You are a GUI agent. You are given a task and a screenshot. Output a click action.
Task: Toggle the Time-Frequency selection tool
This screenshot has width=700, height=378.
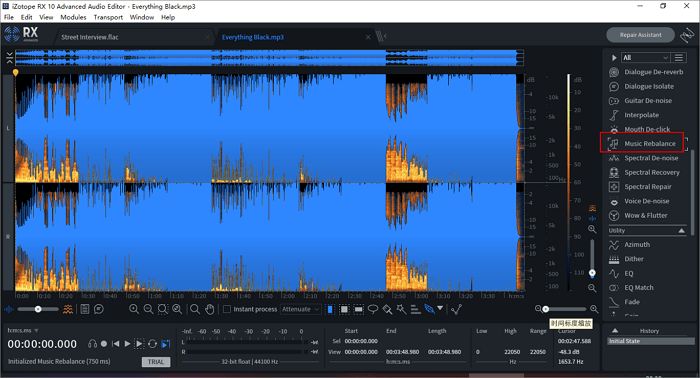(344, 309)
